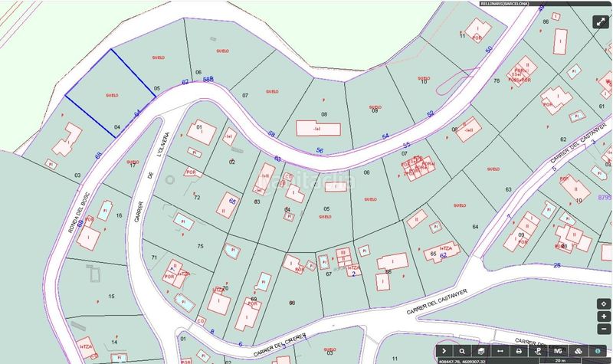
Task: Open the map search magnifier tool
Action: (462, 351)
